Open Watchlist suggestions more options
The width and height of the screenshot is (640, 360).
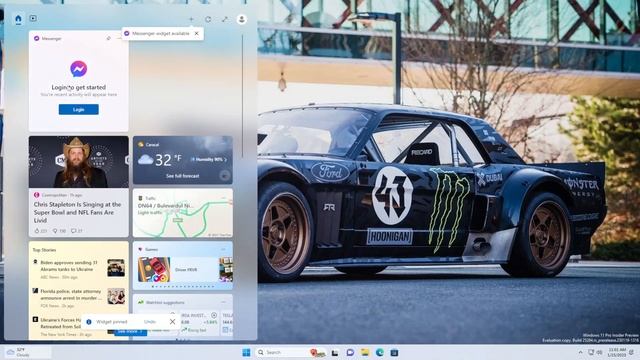pos(224,302)
